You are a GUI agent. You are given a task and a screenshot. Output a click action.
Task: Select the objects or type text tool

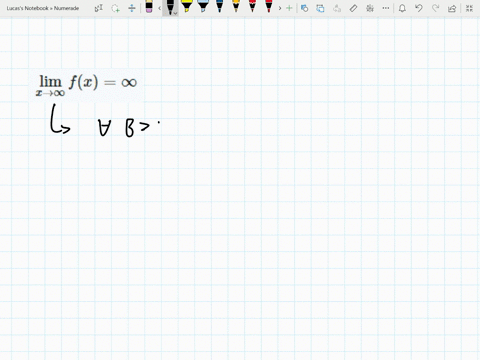[99, 8]
